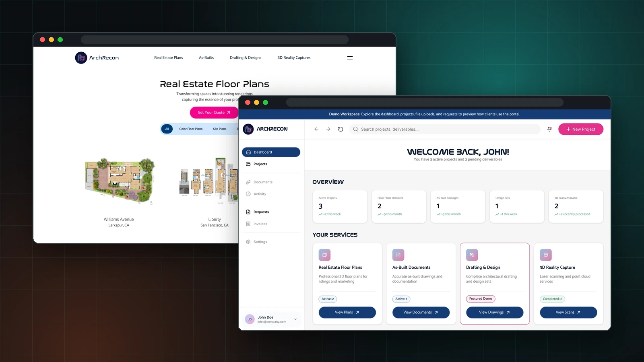Viewport: 644px width, 362px height.
Task: Open Invoices in the sidebar
Action: pyautogui.click(x=271, y=224)
